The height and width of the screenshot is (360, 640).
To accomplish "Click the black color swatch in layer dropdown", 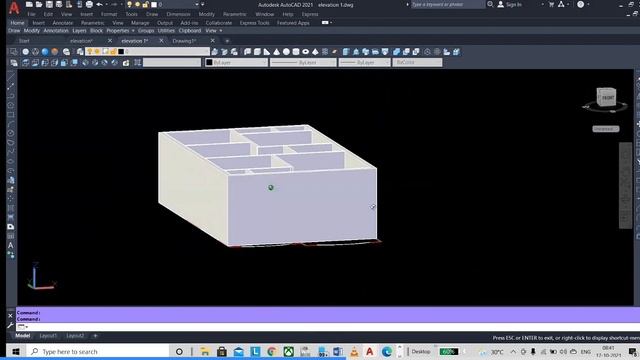I will 121,52.
